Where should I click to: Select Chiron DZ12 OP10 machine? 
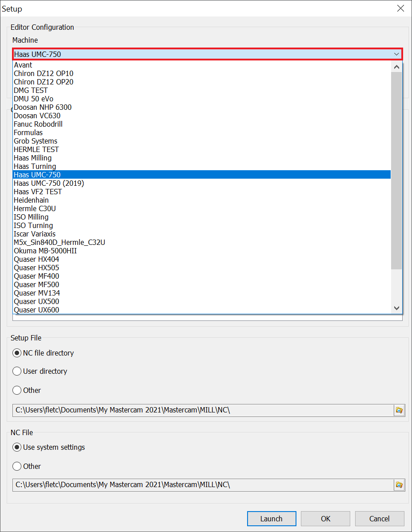pyautogui.click(x=202, y=74)
